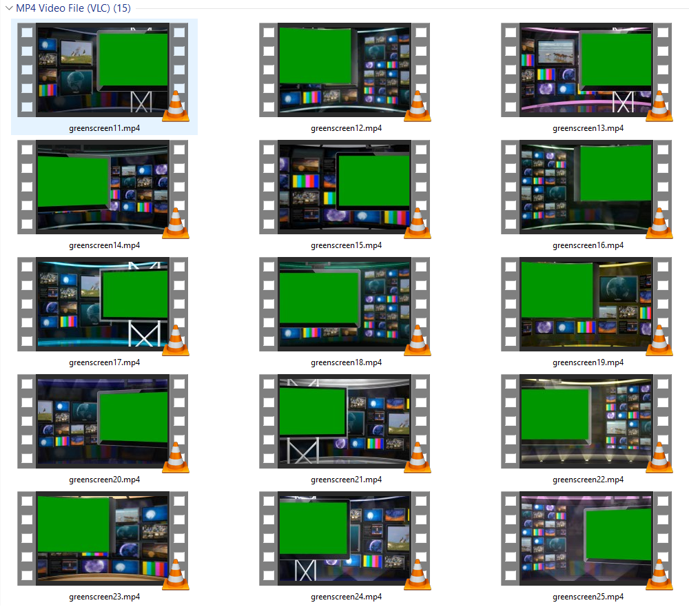The width and height of the screenshot is (689, 616).
Task: Click the VLC cone icon on greenscreen17.mp4
Action: coord(176,340)
